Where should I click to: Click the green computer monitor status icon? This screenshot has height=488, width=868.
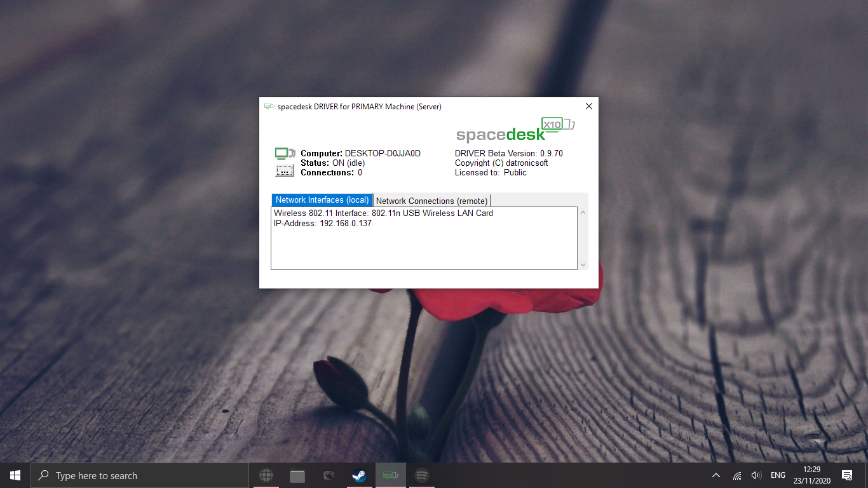pos(285,153)
